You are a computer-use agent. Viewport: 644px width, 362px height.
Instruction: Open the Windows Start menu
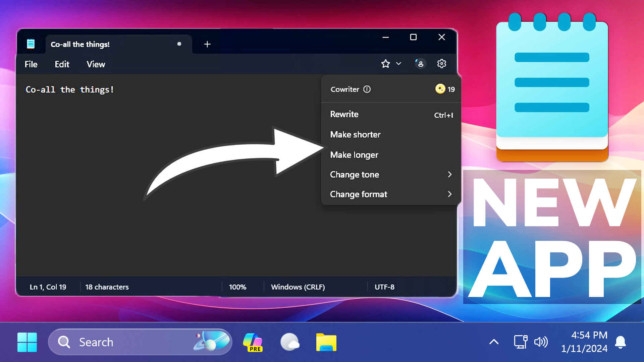tap(27, 342)
